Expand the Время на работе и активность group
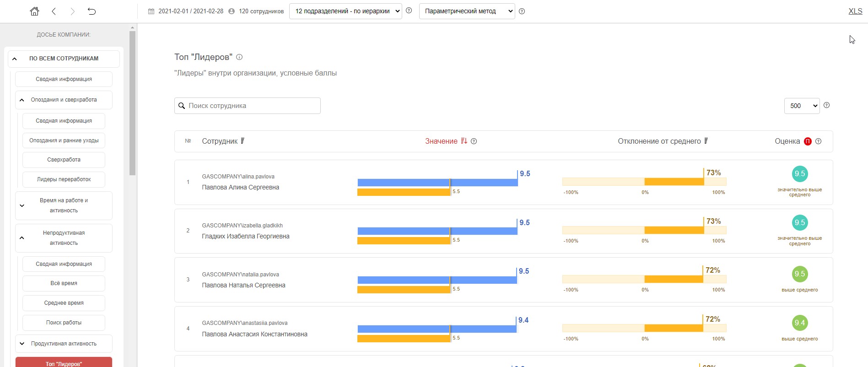The image size is (868, 367). pyautogui.click(x=22, y=205)
